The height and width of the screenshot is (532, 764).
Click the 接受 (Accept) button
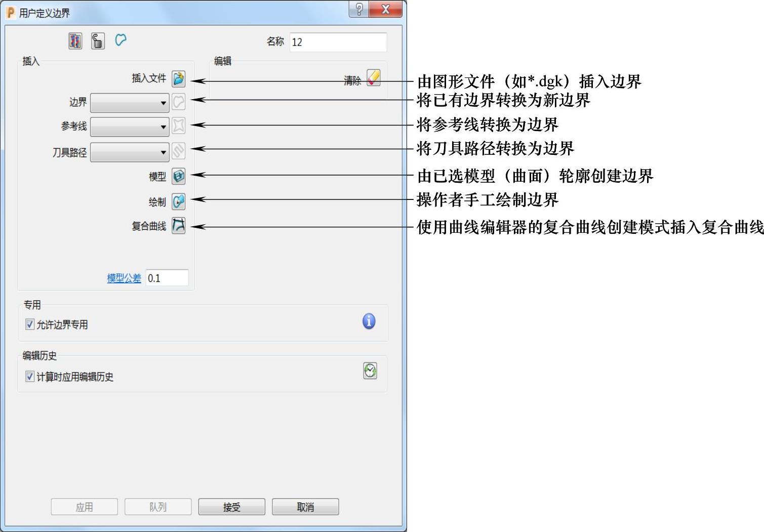click(232, 507)
